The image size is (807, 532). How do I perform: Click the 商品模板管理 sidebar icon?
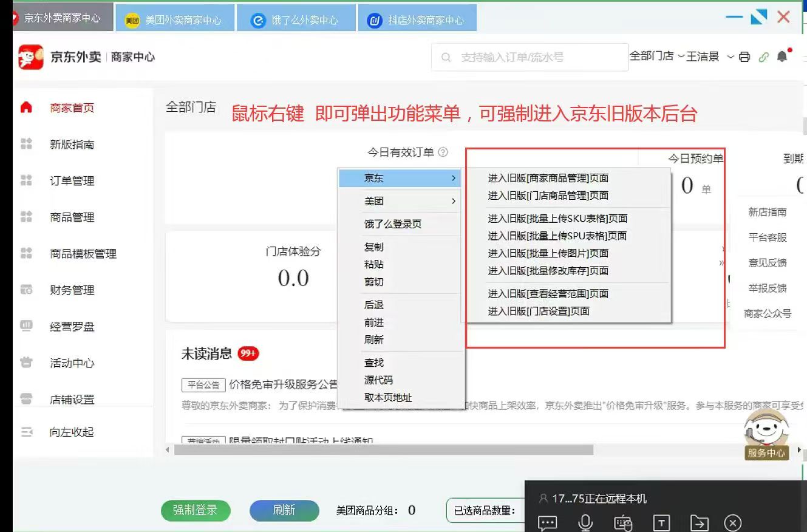click(26, 253)
